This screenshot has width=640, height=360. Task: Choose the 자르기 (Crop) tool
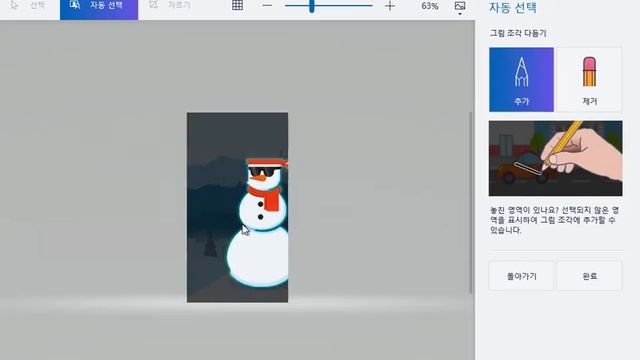click(x=170, y=6)
